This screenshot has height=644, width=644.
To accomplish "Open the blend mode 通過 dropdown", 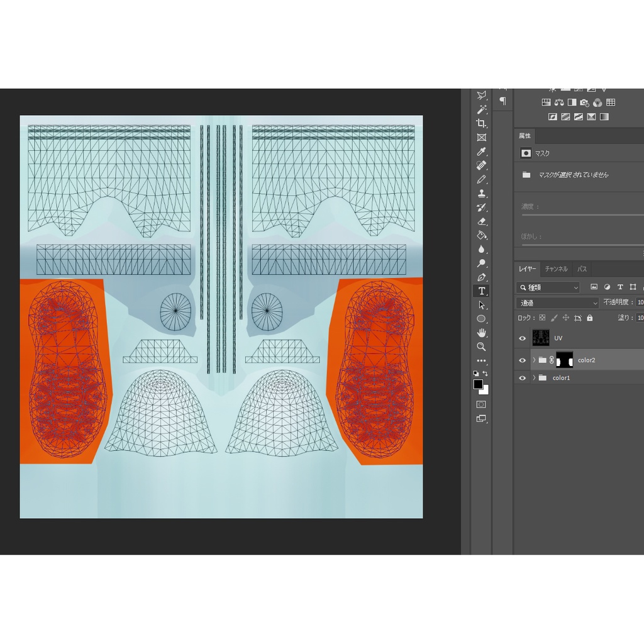I will tap(557, 303).
